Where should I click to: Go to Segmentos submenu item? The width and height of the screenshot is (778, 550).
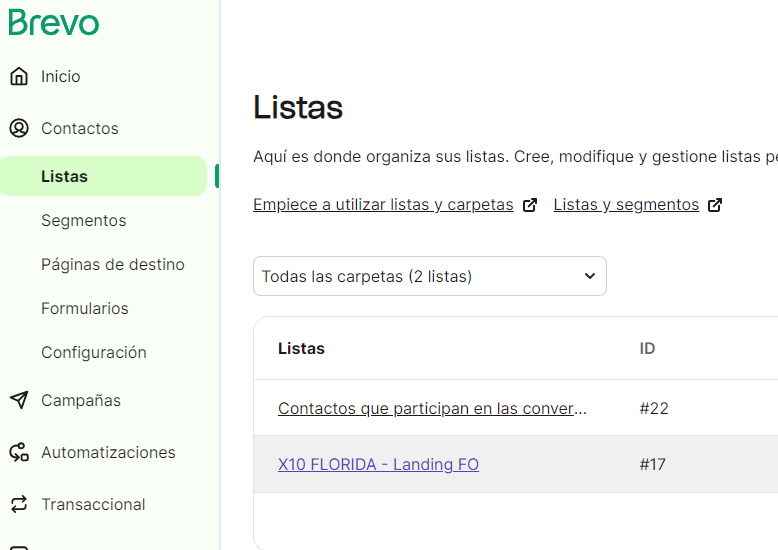84,220
